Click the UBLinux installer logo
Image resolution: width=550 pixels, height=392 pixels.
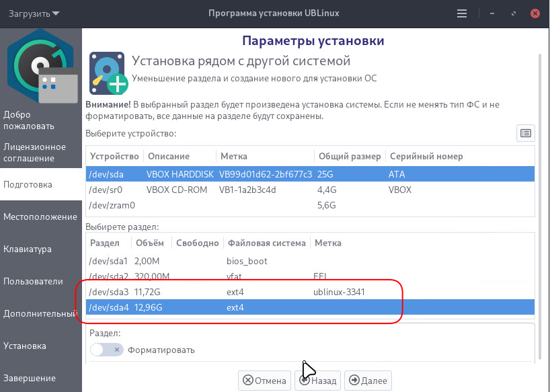(40, 69)
